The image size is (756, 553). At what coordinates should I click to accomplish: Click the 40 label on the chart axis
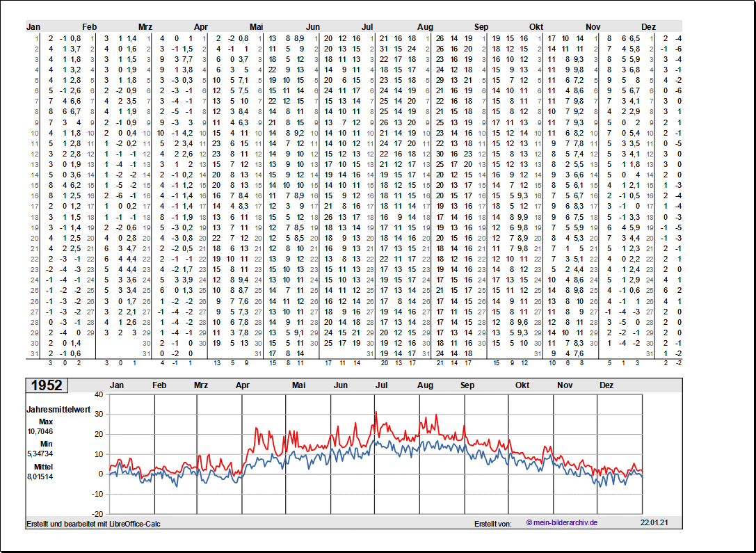click(x=99, y=394)
